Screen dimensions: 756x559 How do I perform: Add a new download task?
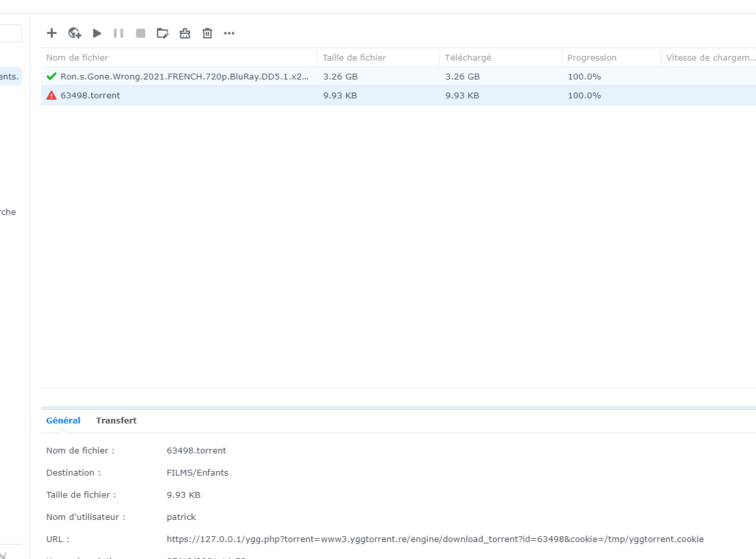tap(51, 33)
